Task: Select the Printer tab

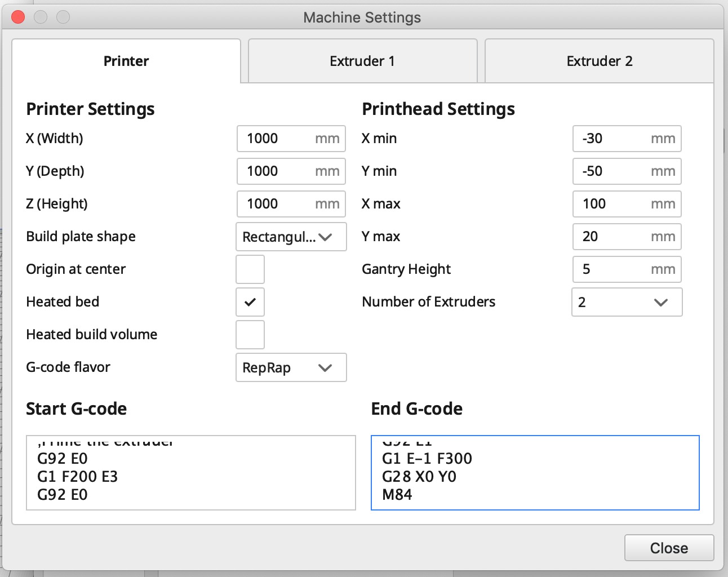Action: 126,61
